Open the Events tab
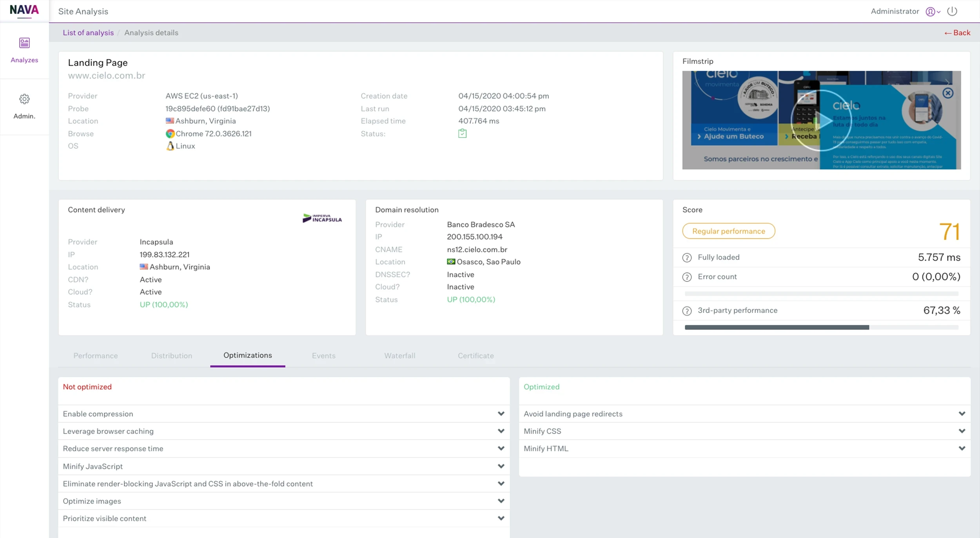Screen dimensions: 980x538 (x=324, y=356)
